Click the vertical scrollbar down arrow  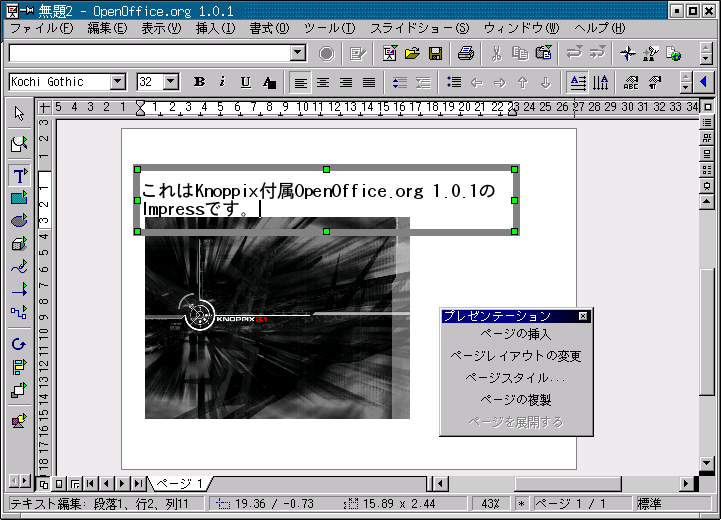707,463
